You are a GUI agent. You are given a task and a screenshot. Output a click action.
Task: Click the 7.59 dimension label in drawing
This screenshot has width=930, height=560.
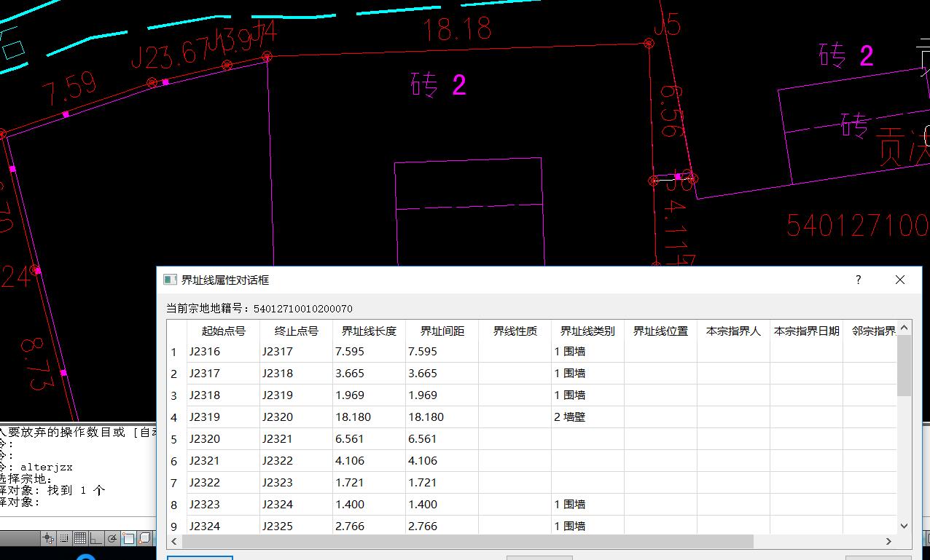[69, 90]
